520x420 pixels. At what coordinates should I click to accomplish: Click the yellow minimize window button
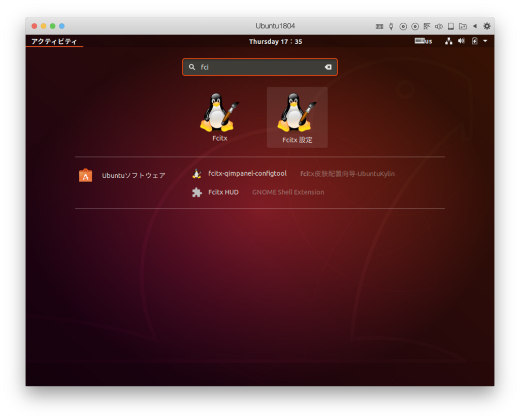(44, 26)
